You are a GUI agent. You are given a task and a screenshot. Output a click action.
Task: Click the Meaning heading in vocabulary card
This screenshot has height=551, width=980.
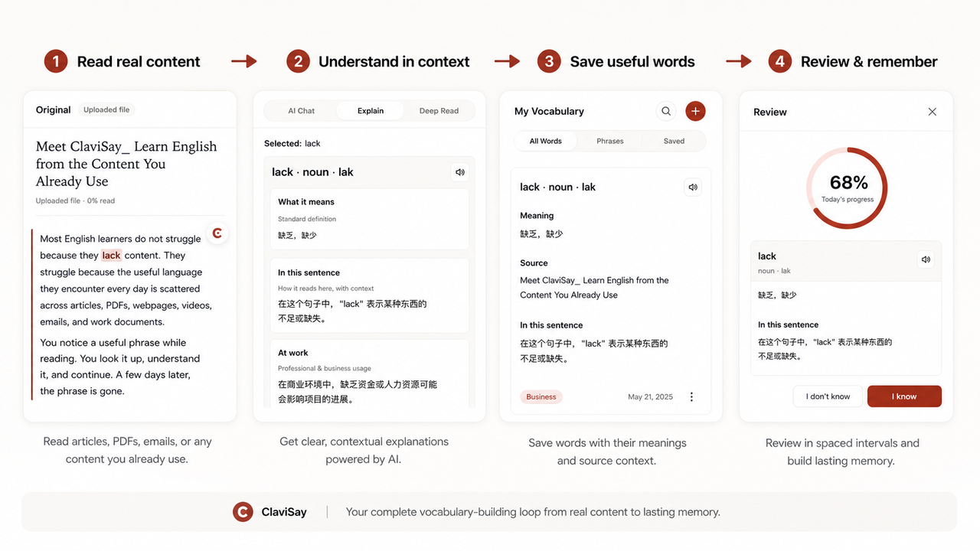537,216
